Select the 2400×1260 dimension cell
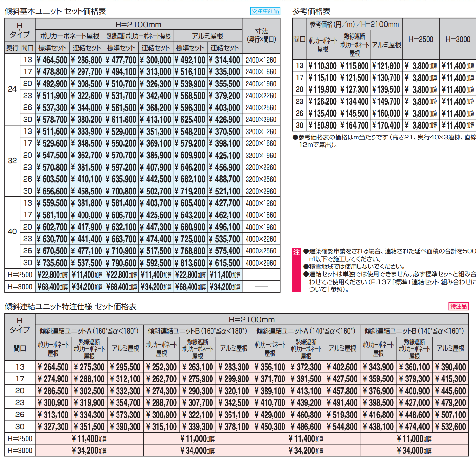Viewport: 476px width, 461px height. pyautogui.click(x=261, y=60)
